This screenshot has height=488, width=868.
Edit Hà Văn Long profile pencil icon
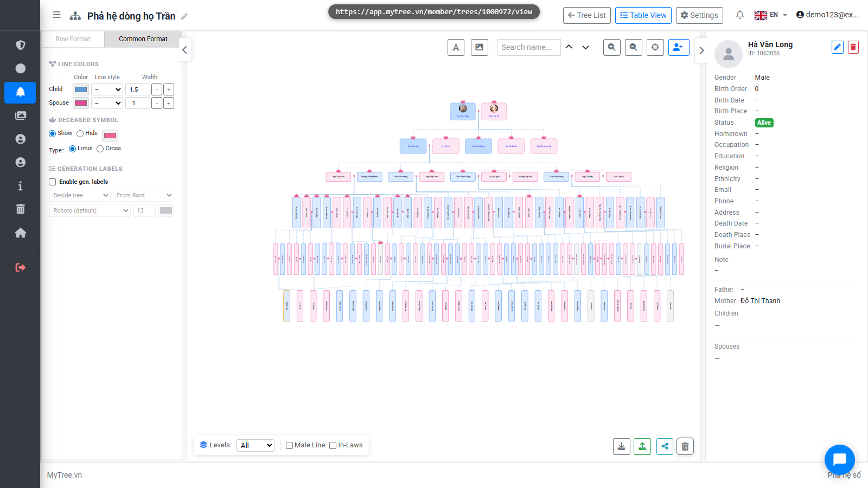point(838,47)
